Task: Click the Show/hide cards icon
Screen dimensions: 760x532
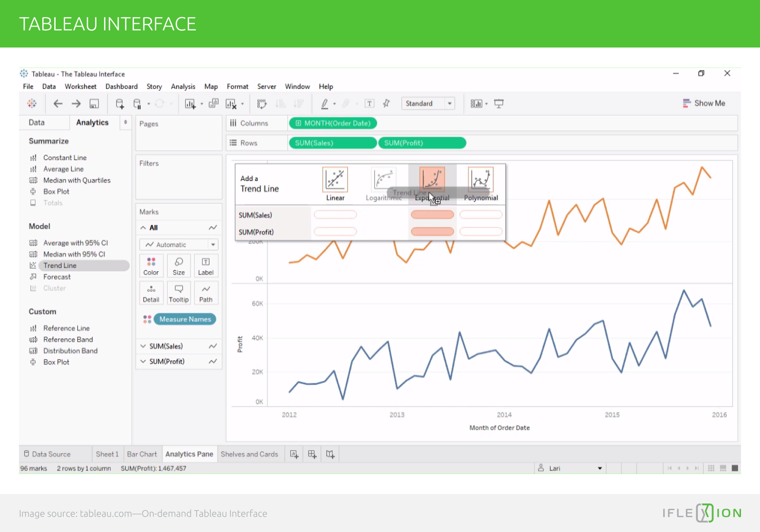Action: (x=476, y=104)
